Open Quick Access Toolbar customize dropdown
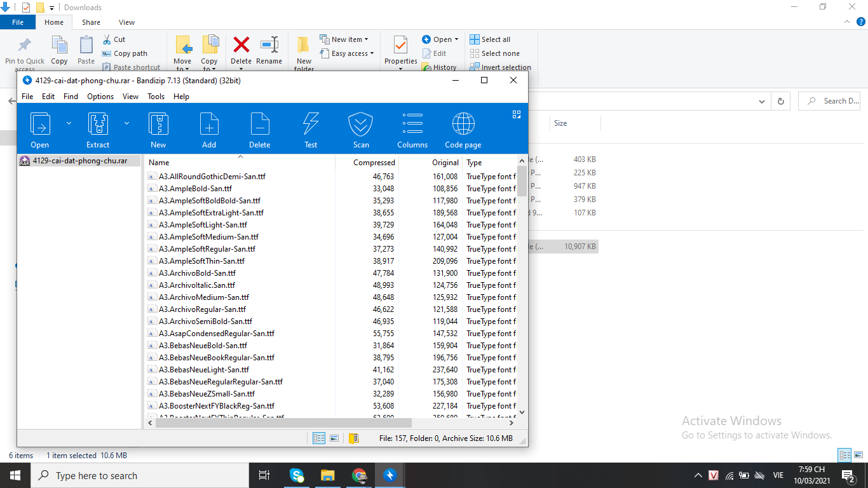This screenshot has width=868, height=488. click(x=51, y=8)
